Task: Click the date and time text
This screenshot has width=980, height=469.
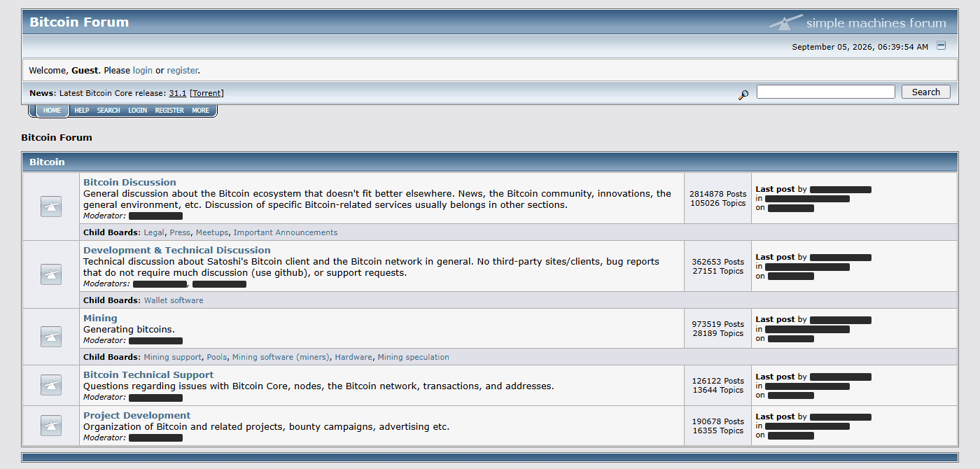Action: click(860, 47)
